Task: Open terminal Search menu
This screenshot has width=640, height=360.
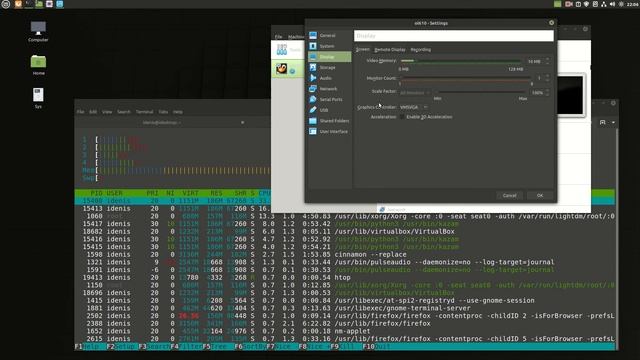Action: tap(124, 111)
